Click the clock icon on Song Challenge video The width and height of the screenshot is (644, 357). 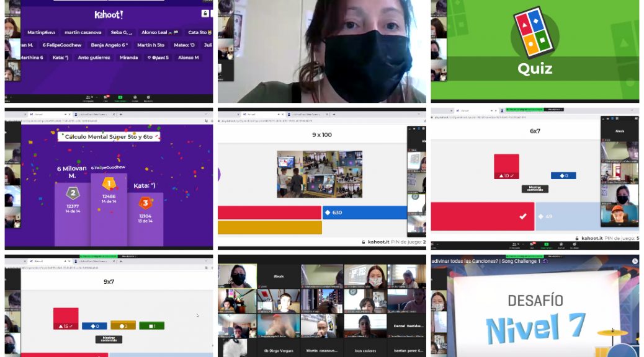click(635, 261)
